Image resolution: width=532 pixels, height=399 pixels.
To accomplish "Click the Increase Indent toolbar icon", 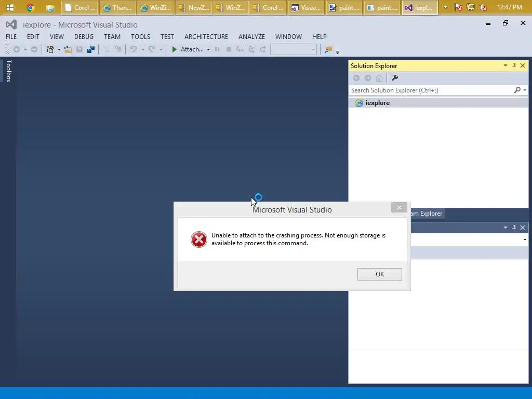I will coord(118,49).
